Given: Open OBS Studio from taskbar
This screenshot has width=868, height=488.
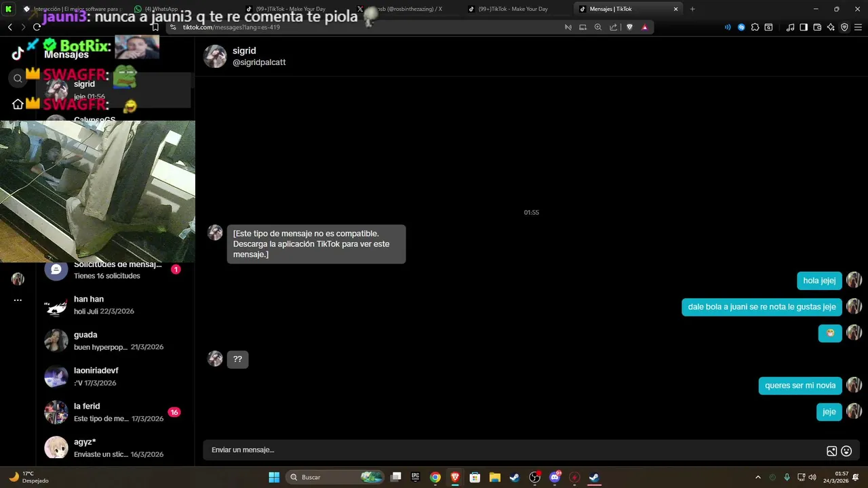Looking at the screenshot, I should pyautogui.click(x=535, y=477).
